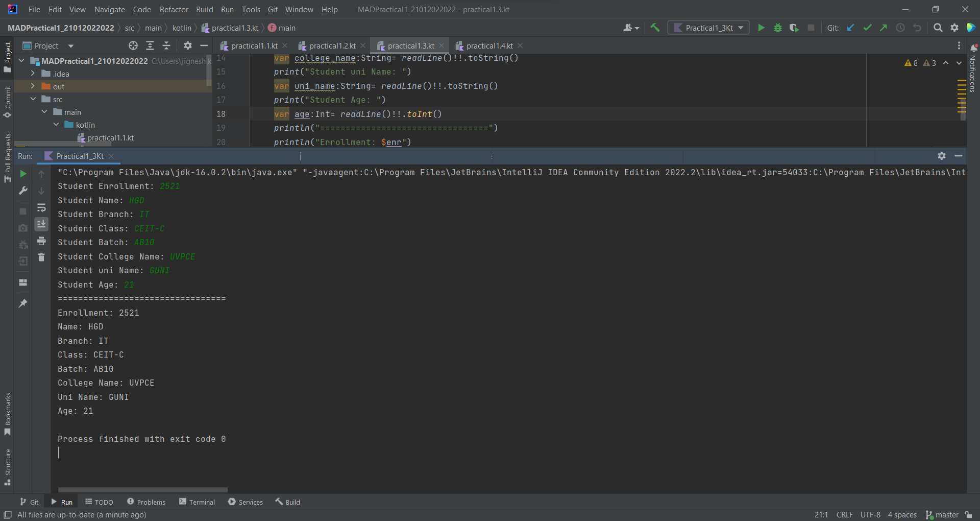
Task: Collapse the src tree node
Action: point(33,99)
